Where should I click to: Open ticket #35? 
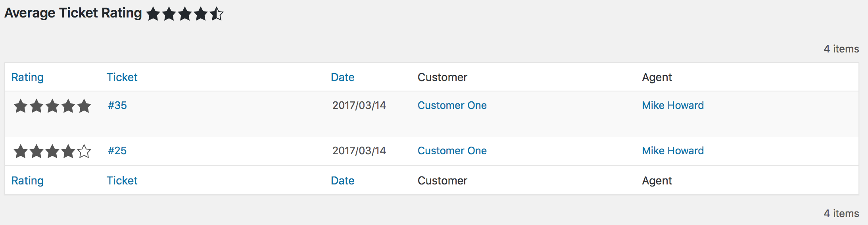[117, 105]
